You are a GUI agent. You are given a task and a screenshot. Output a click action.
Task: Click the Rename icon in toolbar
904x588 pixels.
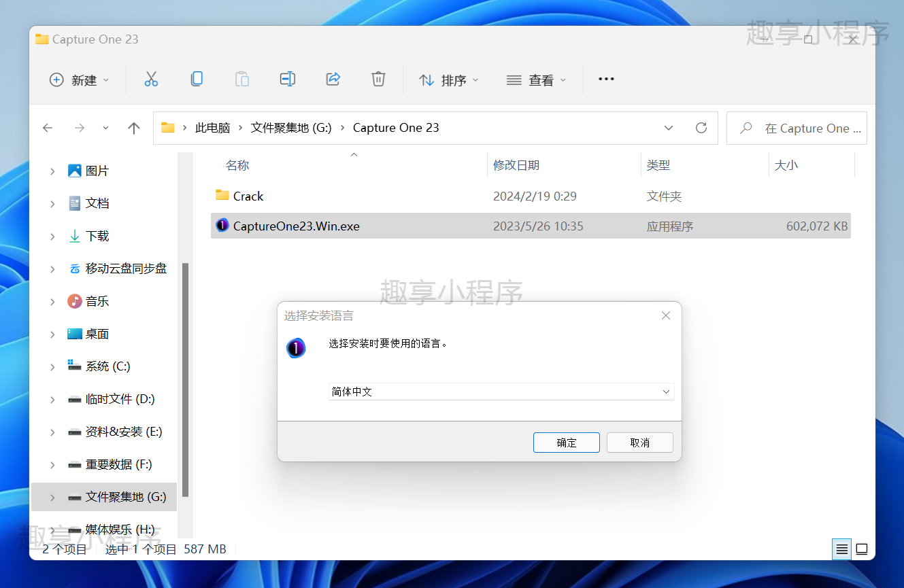coord(288,80)
